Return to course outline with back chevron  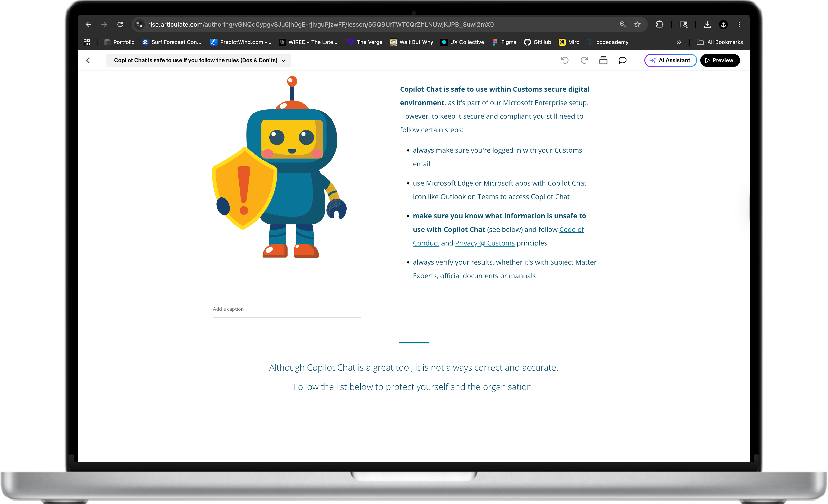(88, 60)
